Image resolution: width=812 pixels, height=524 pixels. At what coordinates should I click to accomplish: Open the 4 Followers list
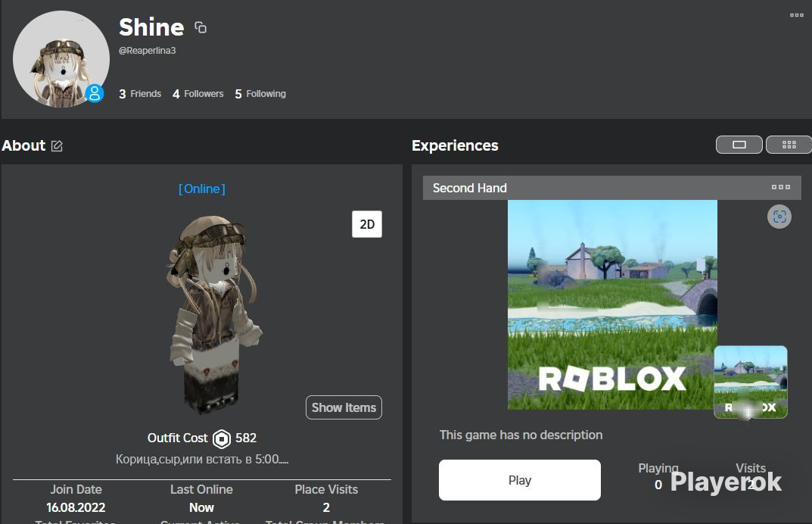tap(198, 94)
